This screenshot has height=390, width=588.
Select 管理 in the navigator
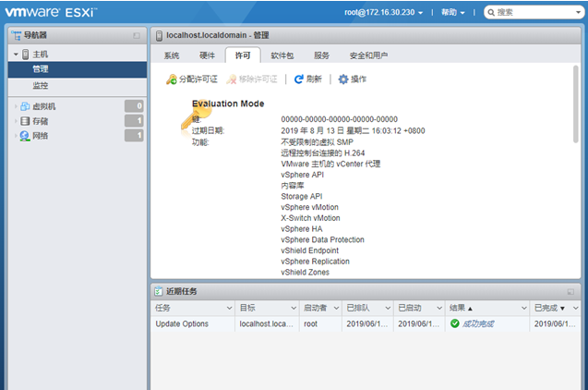pos(78,69)
